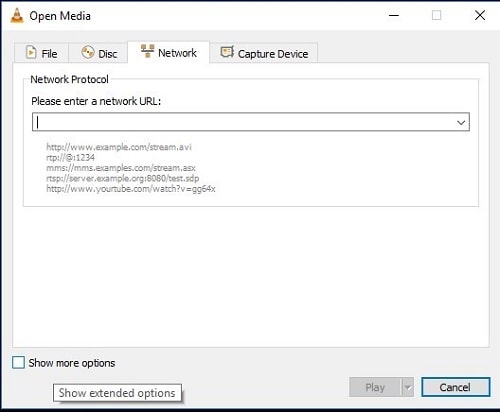Click the File tab's media file icon

[x=31, y=52]
